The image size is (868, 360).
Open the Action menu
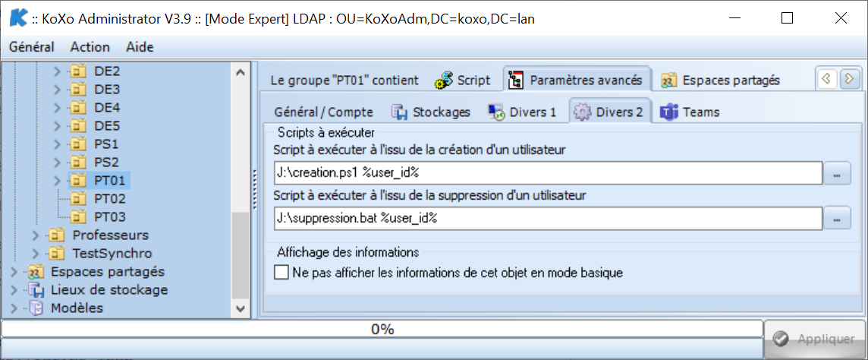pyautogui.click(x=90, y=47)
